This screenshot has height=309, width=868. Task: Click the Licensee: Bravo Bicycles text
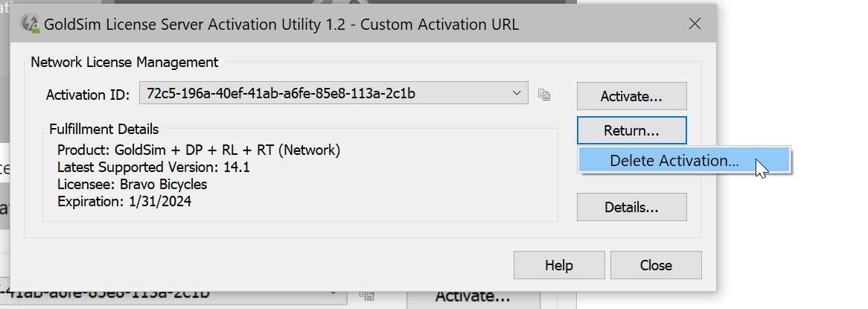[133, 184]
